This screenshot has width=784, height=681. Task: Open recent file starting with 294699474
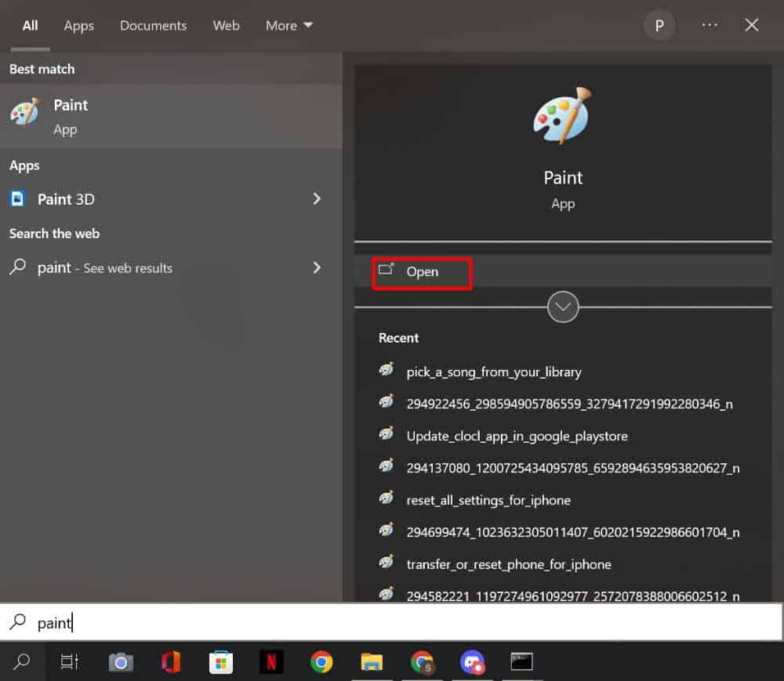click(x=573, y=532)
